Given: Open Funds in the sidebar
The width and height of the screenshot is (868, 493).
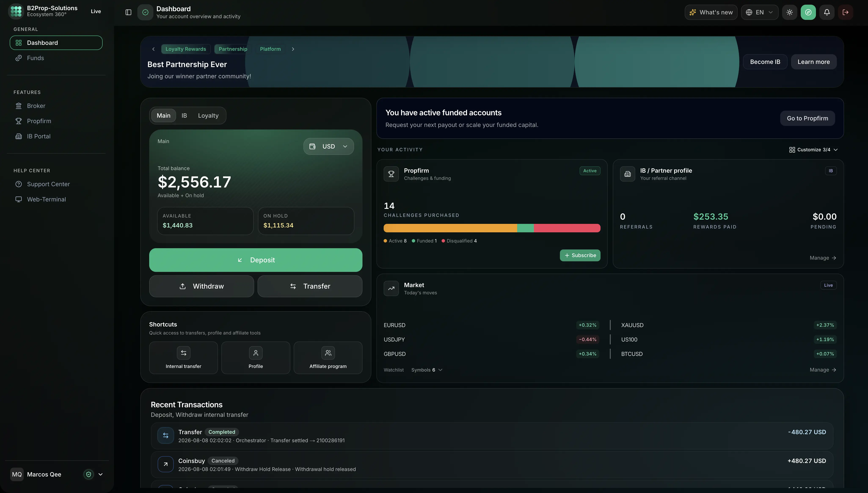Looking at the screenshot, I should pyautogui.click(x=56, y=58).
